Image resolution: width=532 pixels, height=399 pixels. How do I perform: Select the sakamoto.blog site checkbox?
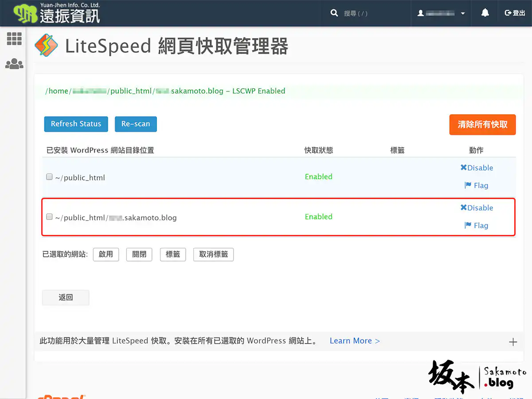pyautogui.click(x=50, y=217)
